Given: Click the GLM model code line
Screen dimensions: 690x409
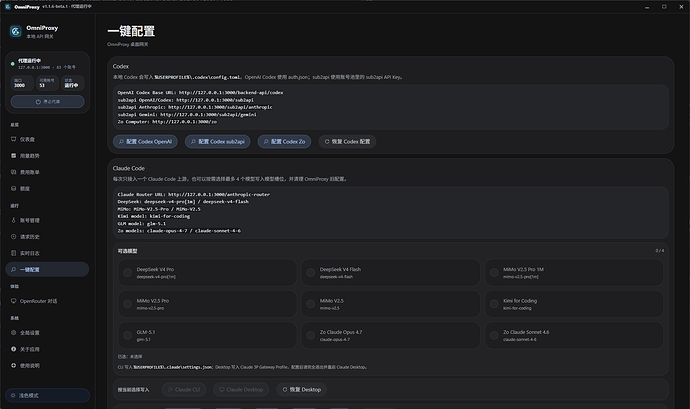Looking at the screenshot, I should (142, 224).
